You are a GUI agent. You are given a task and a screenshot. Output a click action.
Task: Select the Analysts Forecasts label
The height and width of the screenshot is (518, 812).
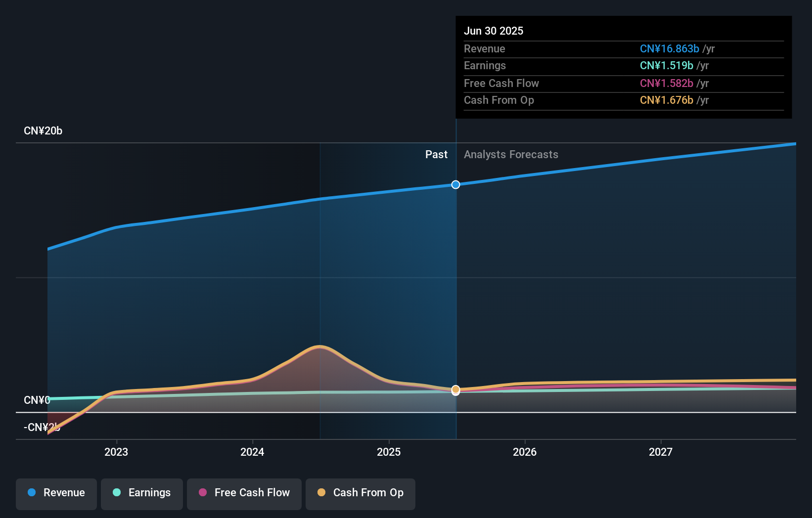[511, 154]
